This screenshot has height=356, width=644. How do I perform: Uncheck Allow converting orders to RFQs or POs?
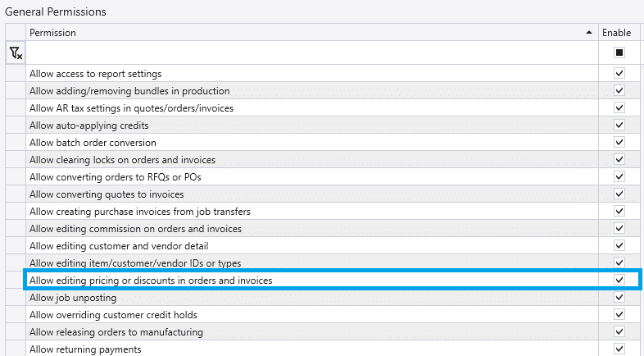619,176
